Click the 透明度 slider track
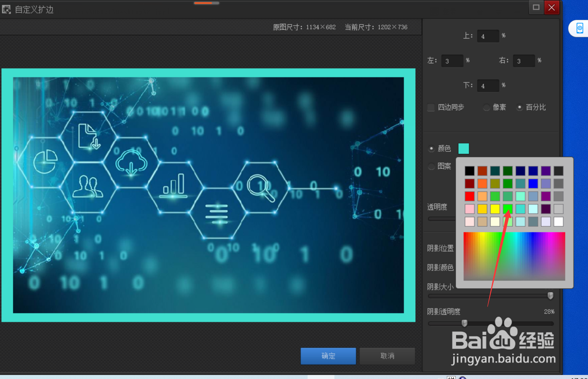The height and width of the screenshot is (379, 588). pyautogui.click(x=442, y=219)
